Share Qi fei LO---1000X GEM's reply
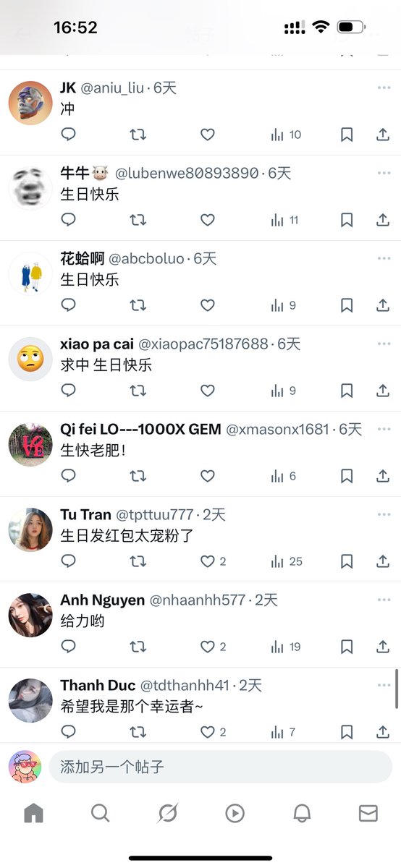This screenshot has width=401, height=868. tap(383, 476)
